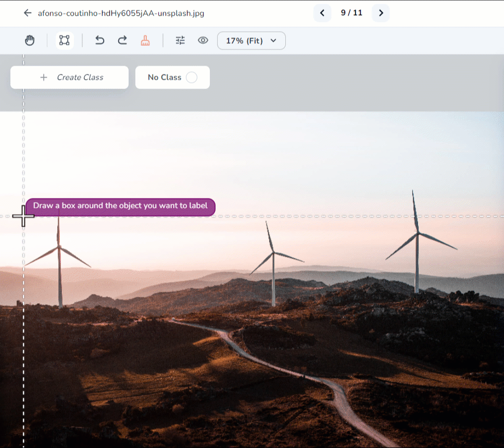Click the right wind turbine in the image
This screenshot has height=448, width=504.
[x=417, y=242]
